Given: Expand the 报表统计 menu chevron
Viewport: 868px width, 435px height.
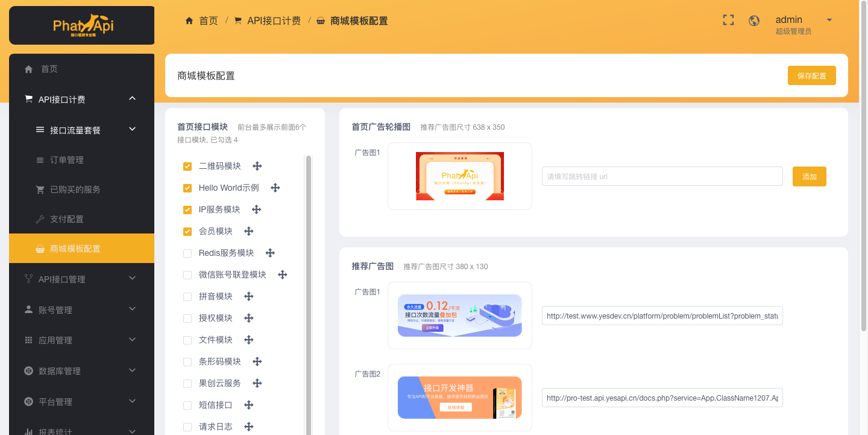Looking at the screenshot, I should 133,431.
